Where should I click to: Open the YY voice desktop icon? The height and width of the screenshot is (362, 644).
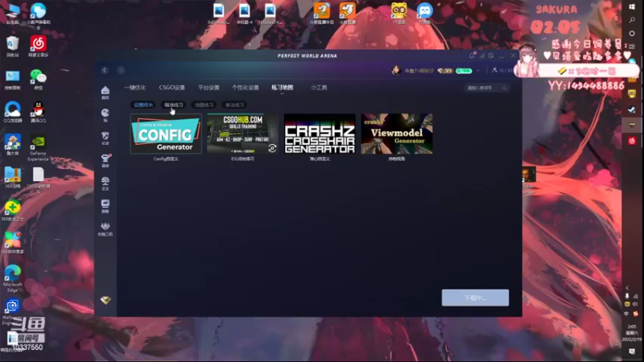click(398, 13)
